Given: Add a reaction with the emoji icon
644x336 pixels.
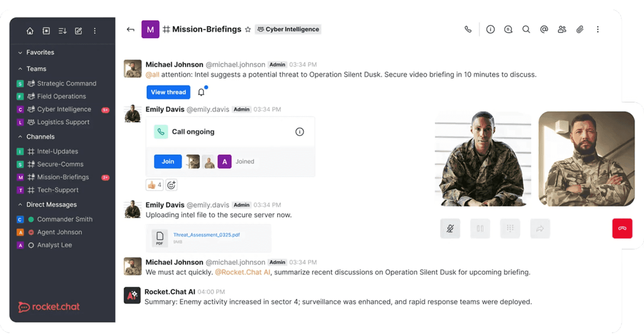Looking at the screenshot, I should (171, 185).
